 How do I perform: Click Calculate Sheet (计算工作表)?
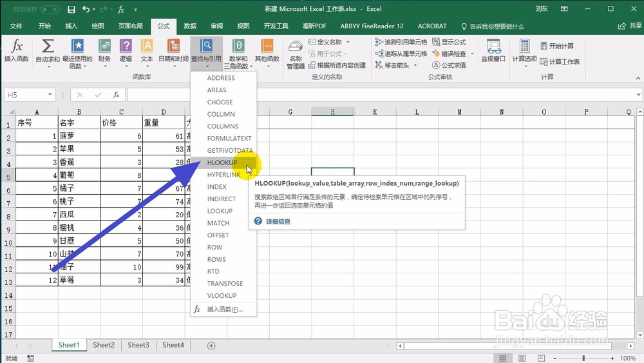[560, 62]
